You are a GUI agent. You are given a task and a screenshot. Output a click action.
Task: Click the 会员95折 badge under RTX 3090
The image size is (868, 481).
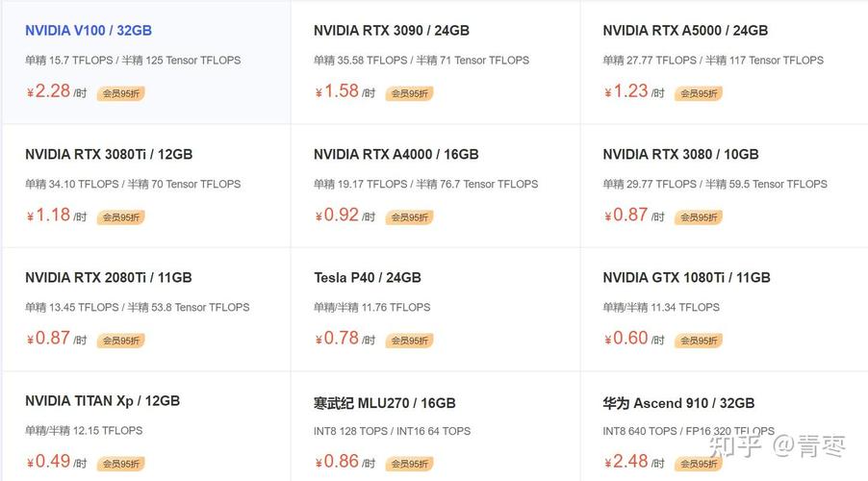410,94
